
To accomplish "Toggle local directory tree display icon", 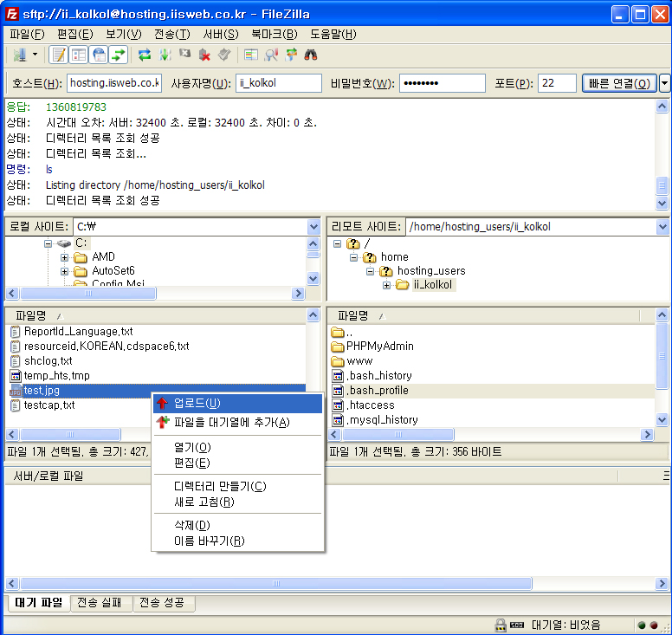I will [79, 55].
